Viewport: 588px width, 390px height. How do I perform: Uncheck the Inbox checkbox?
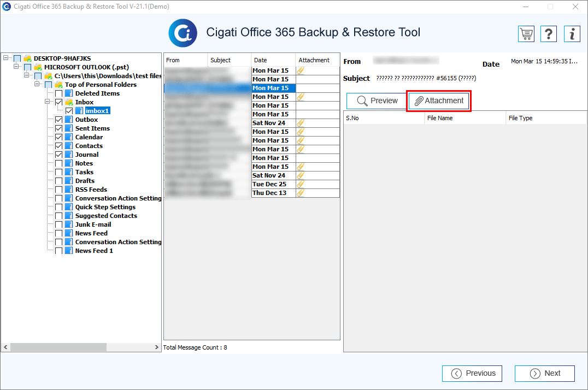(x=59, y=102)
